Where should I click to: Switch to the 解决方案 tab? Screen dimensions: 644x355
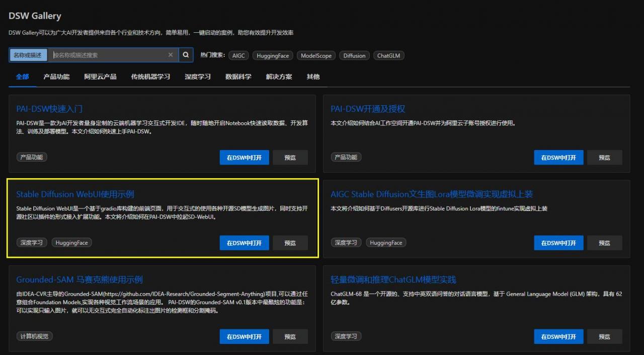279,77
